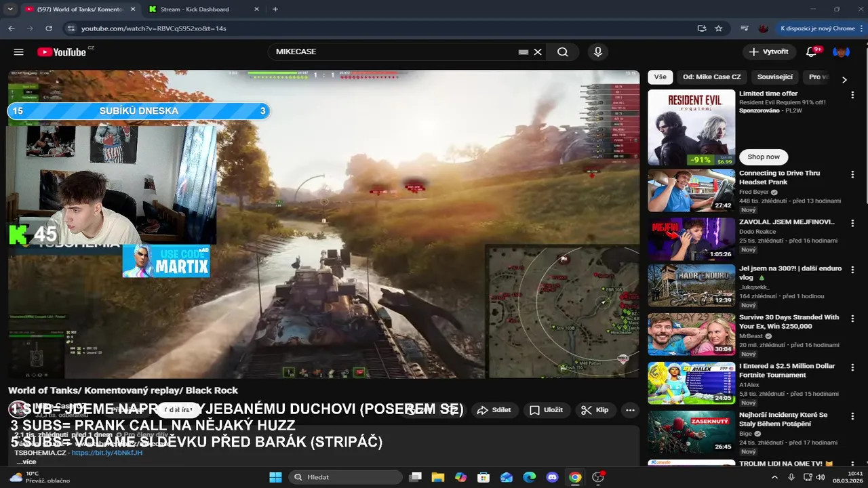Open a new browser tab
The width and height of the screenshot is (868, 488).
275,9
